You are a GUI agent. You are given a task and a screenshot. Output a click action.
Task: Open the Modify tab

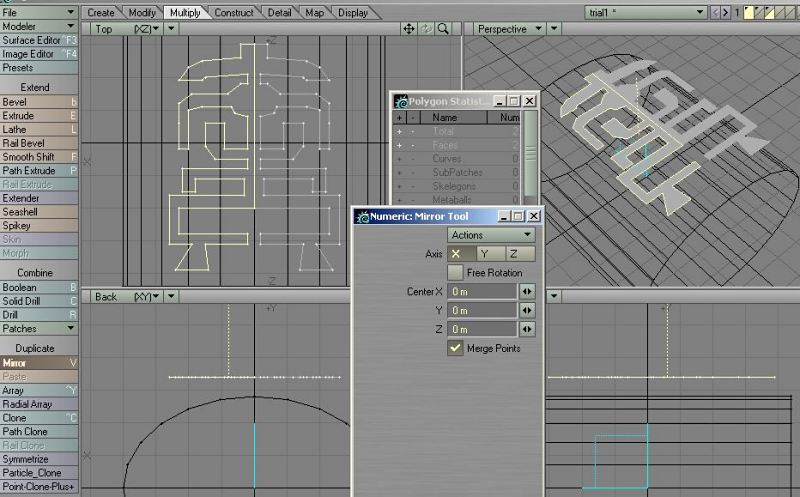coord(141,13)
